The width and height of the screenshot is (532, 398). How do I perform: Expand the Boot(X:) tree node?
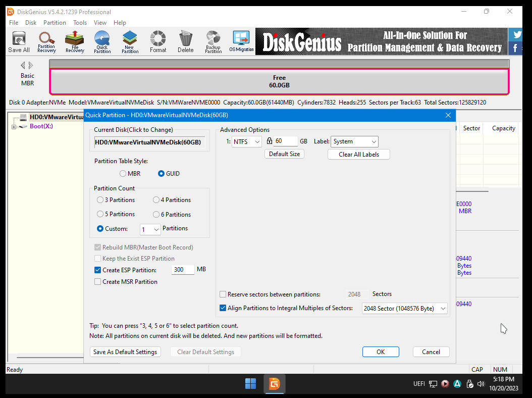14,127
